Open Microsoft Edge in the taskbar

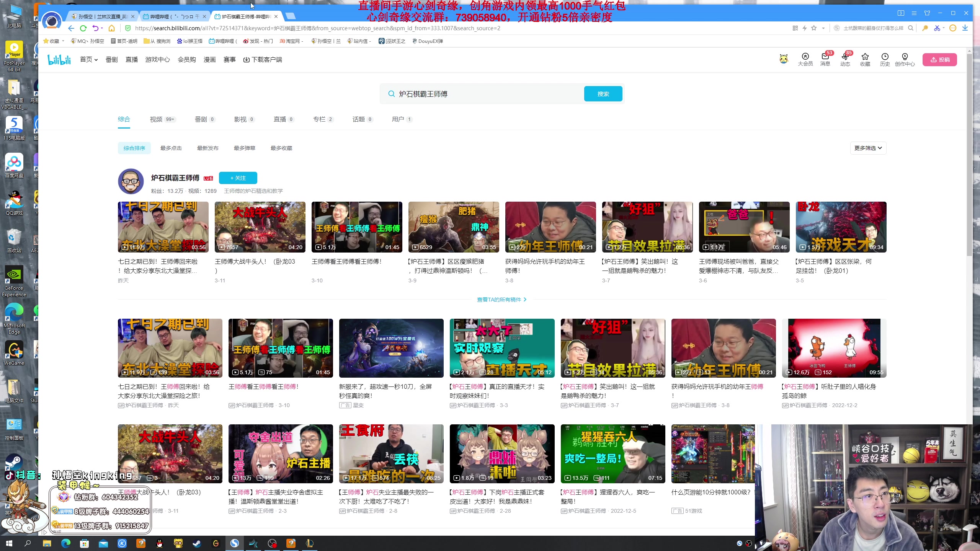[66, 543]
